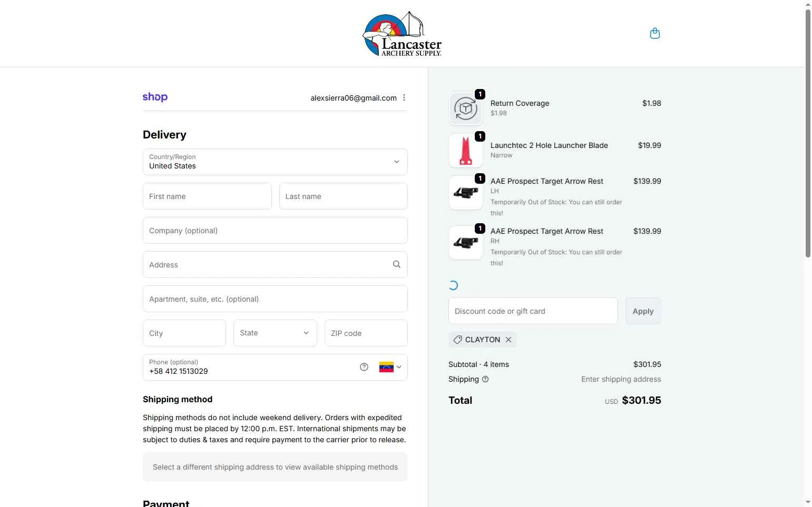This screenshot has height=507, width=812.
Task: Open the Country/Region dropdown
Action: point(275,162)
